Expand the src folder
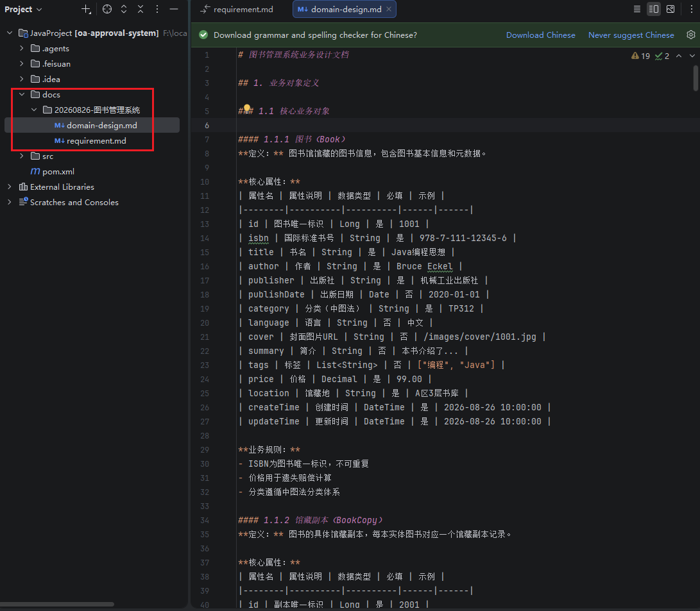Screen dimensions: 700x611 click(x=21, y=156)
